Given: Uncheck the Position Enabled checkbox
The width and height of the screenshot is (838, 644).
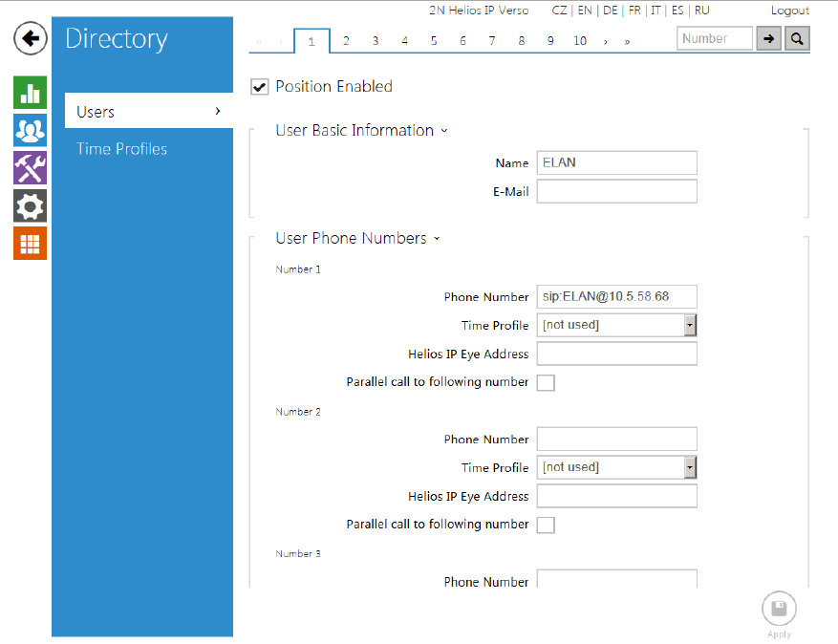Looking at the screenshot, I should 259,87.
